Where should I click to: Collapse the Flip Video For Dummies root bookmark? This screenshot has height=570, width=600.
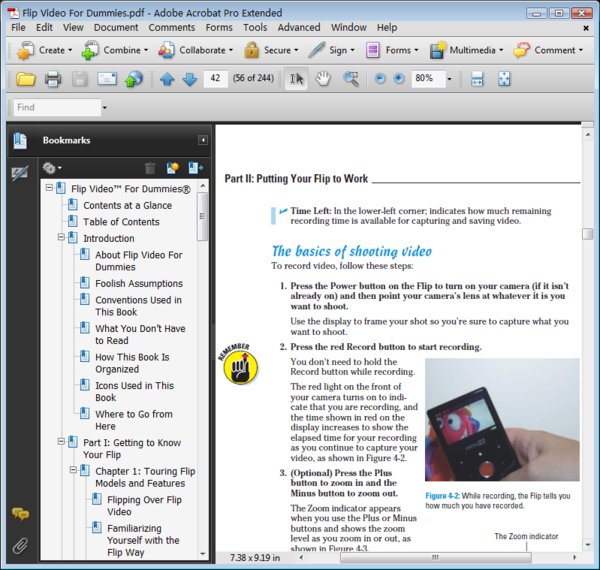tap(49, 187)
